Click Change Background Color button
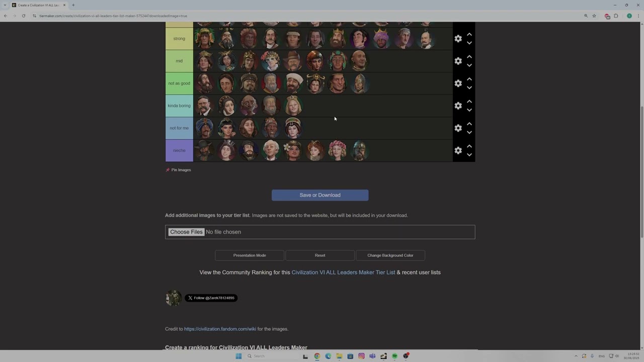644x362 pixels. pyautogui.click(x=390, y=255)
